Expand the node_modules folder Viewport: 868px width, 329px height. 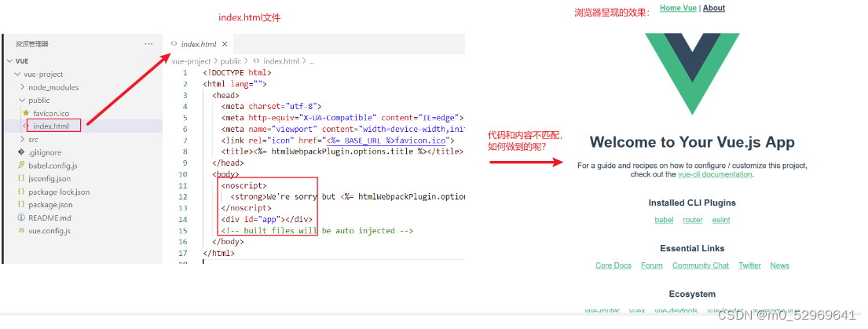pos(22,87)
